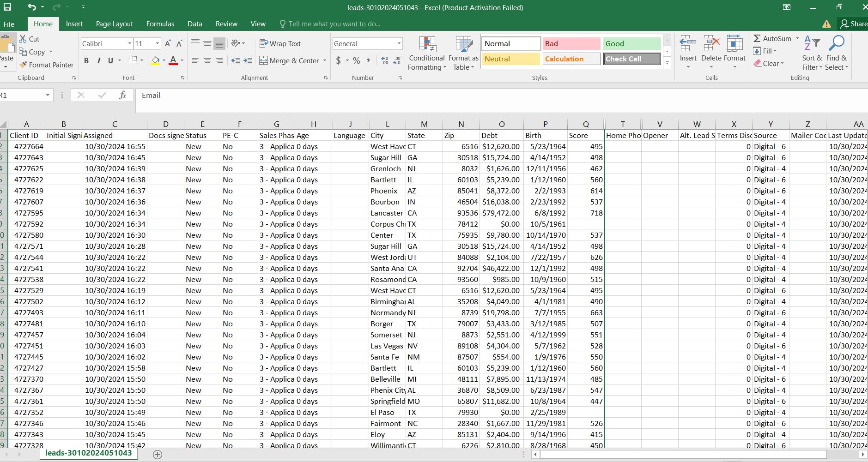Apply red Font Color to text
868x462 pixels.
[173, 60]
